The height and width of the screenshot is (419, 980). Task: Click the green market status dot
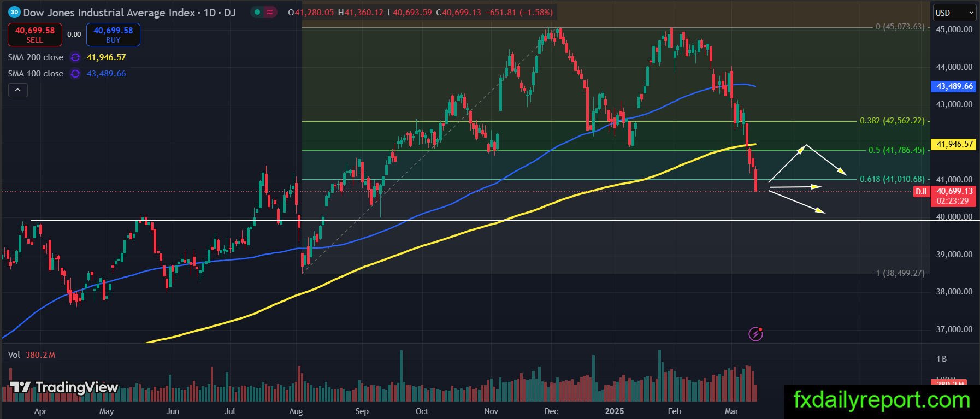[x=257, y=12]
